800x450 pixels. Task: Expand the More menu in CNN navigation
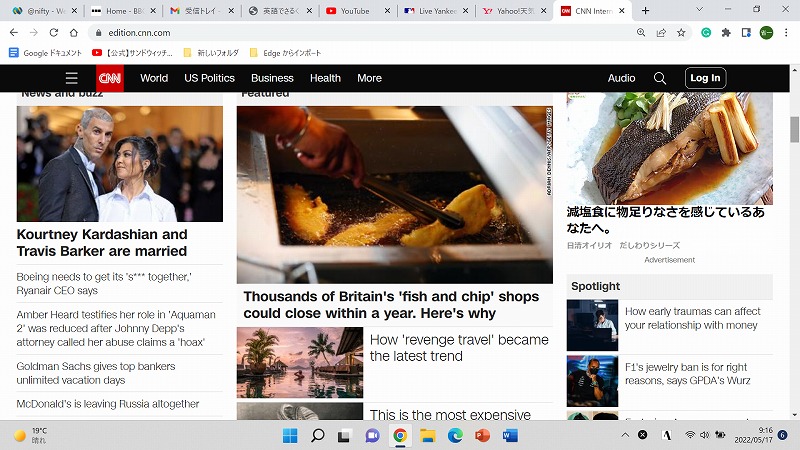tap(369, 78)
